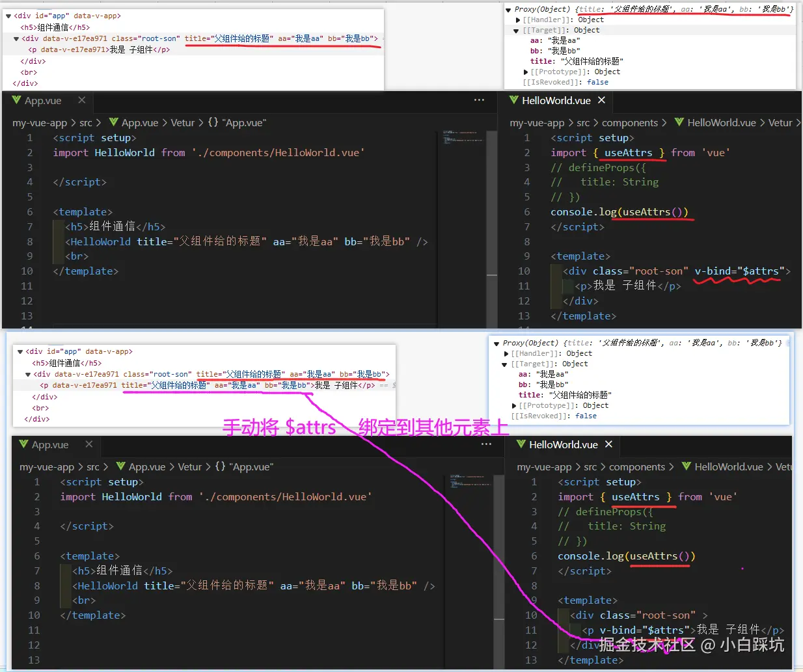The image size is (803, 672).
Task: Click 'false' value of [[IsRevoked]] in upper console
Action: pos(597,83)
